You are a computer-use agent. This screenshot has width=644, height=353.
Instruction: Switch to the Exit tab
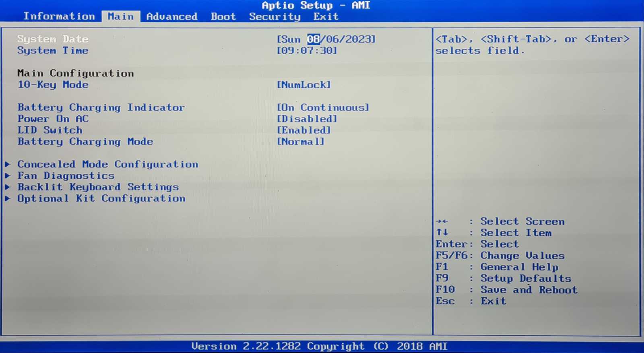click(x=326, y=17)
